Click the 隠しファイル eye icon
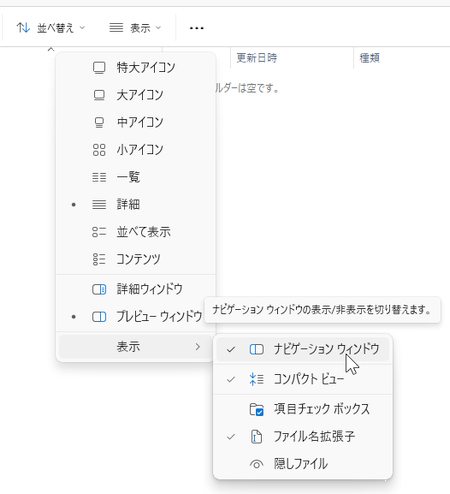This screenshot has width=450, height=494. click(256, 464)
